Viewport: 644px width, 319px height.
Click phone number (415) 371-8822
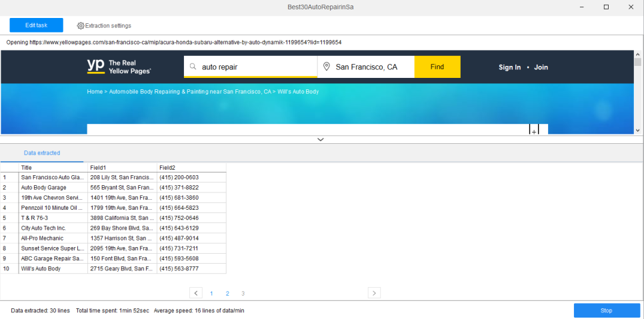click(x=191, y=187)
